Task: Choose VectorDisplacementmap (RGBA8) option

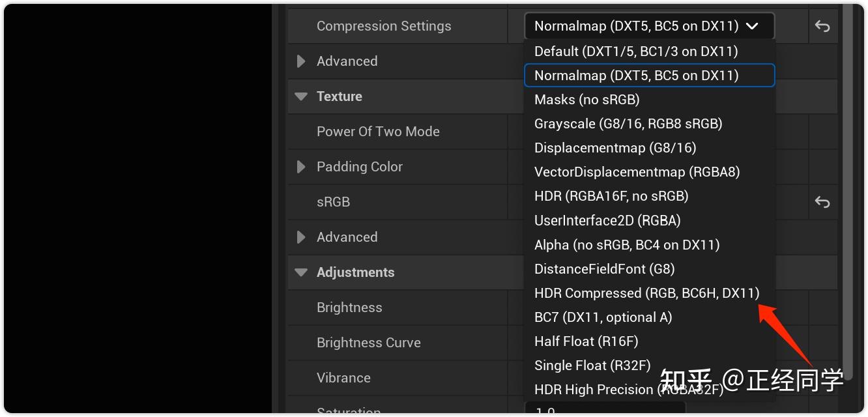Action: click(637, 172)
